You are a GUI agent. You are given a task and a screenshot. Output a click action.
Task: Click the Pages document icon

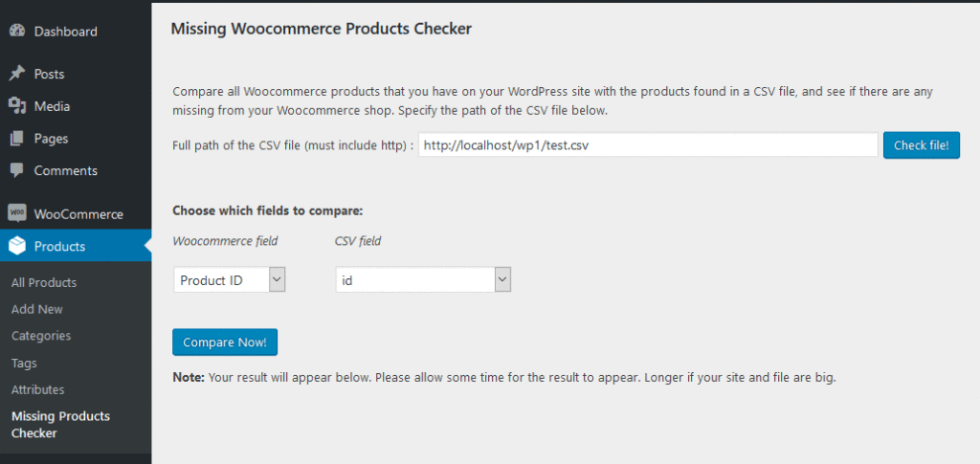coord(17,138)
